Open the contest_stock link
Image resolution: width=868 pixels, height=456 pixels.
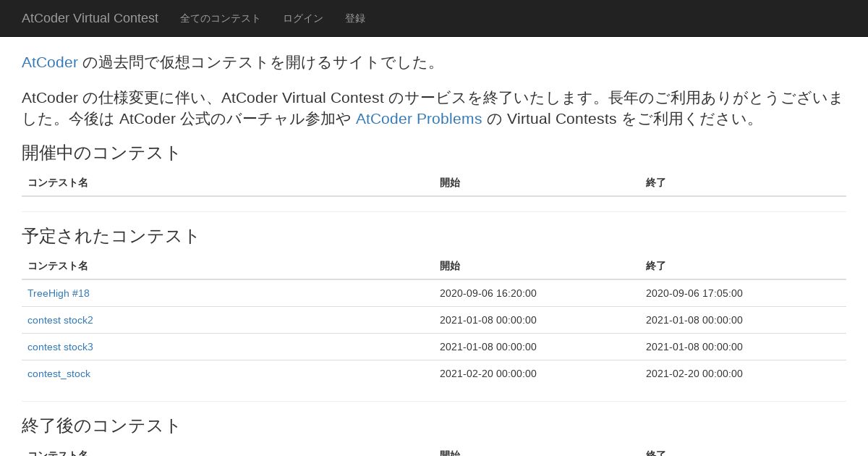(x=59, y=373)
